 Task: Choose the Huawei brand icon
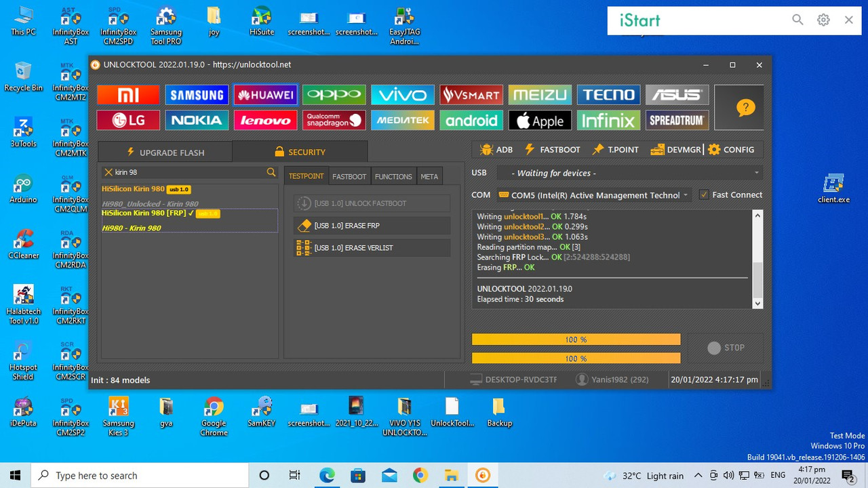click(x=265, y=95)
